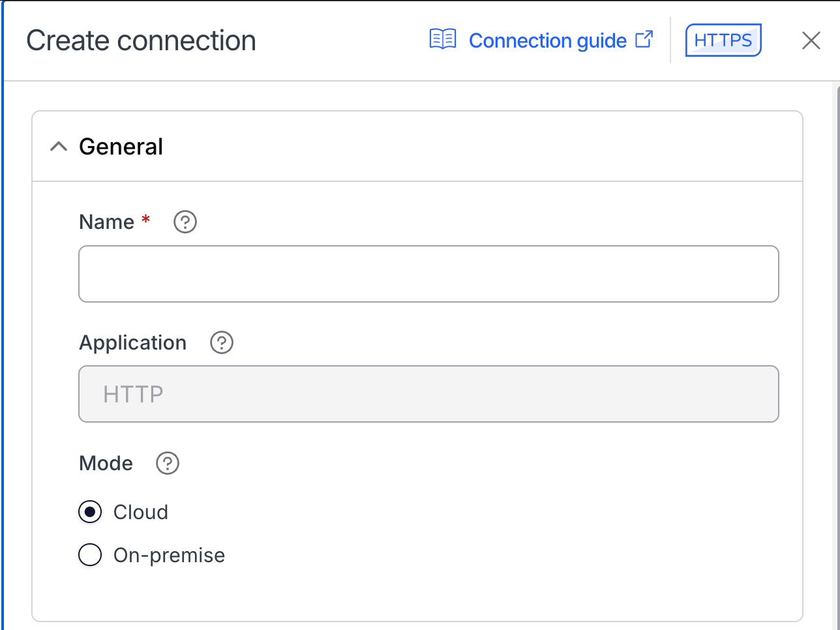Viewport: 840px width, 630px height.
Task: Collapse the General section chevron
Action: pyautogui.click(x=59, y=147)
